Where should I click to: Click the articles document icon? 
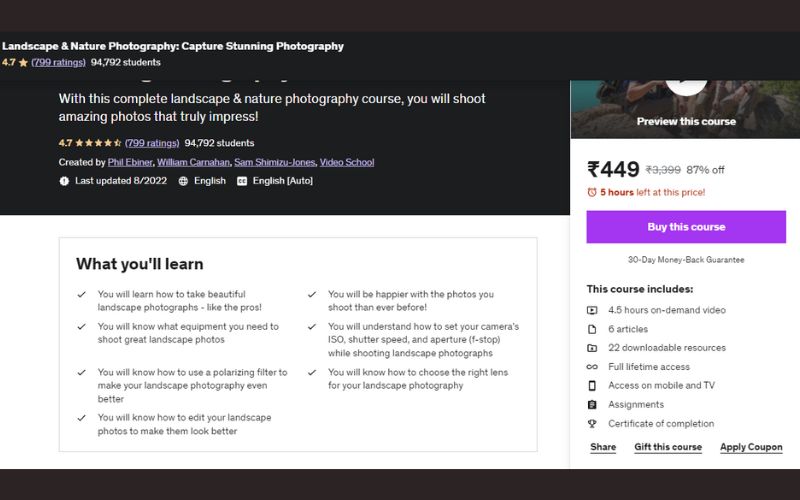click(x=592, y=329)
